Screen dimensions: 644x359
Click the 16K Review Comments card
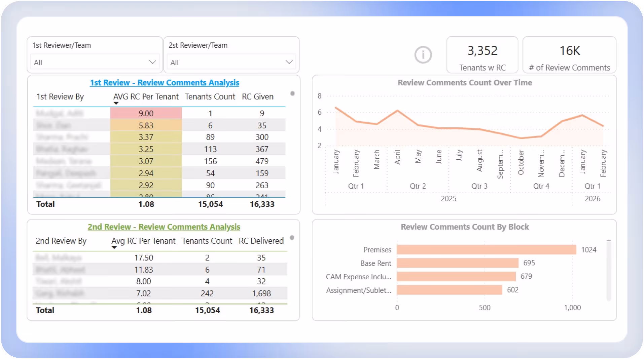(569, 55)
